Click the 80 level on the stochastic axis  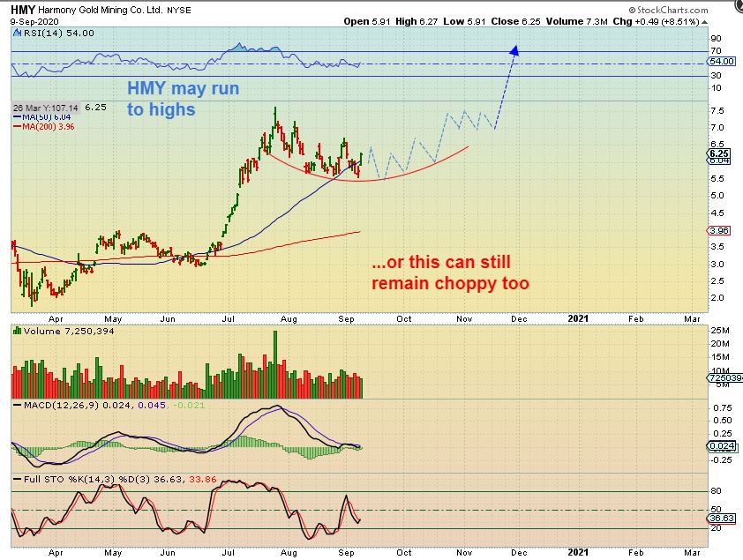[x=716, y=491]
